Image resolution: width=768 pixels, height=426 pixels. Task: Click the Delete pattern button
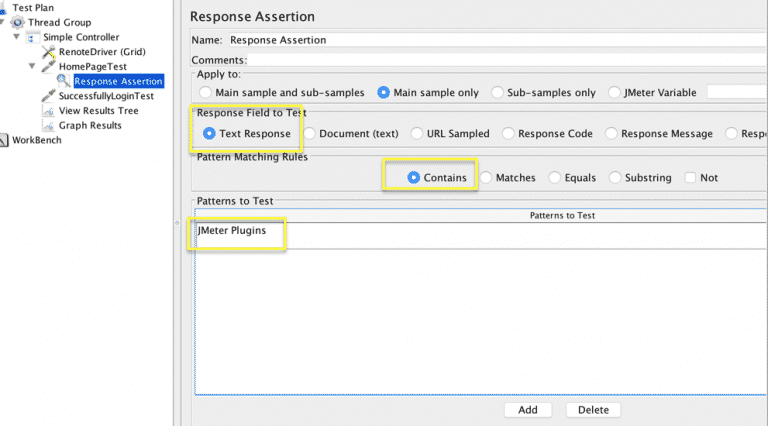coord(593,410)
